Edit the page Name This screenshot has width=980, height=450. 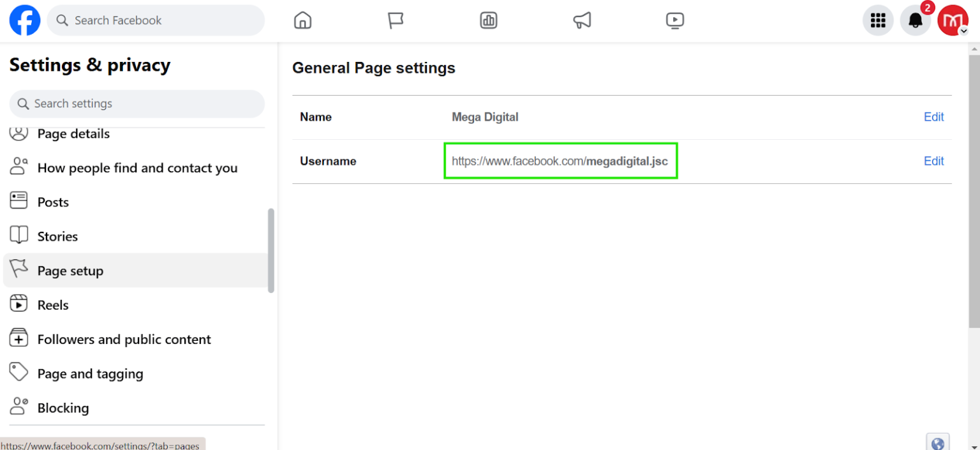(933, 117)
